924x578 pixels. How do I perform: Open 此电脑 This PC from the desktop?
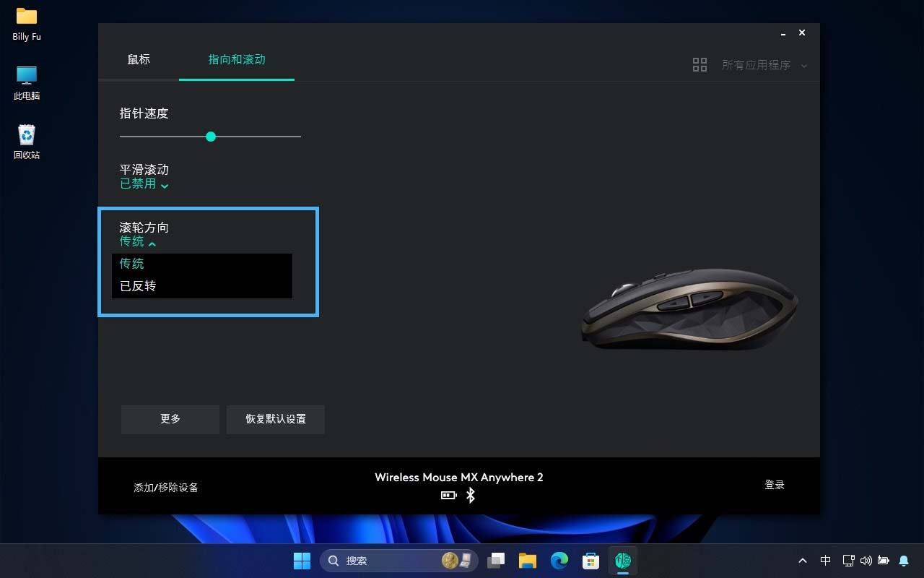[x=26, y=78]
